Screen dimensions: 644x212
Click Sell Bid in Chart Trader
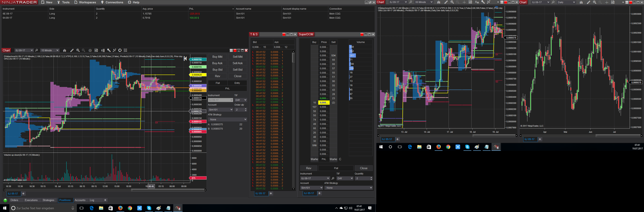pos(238,70)
